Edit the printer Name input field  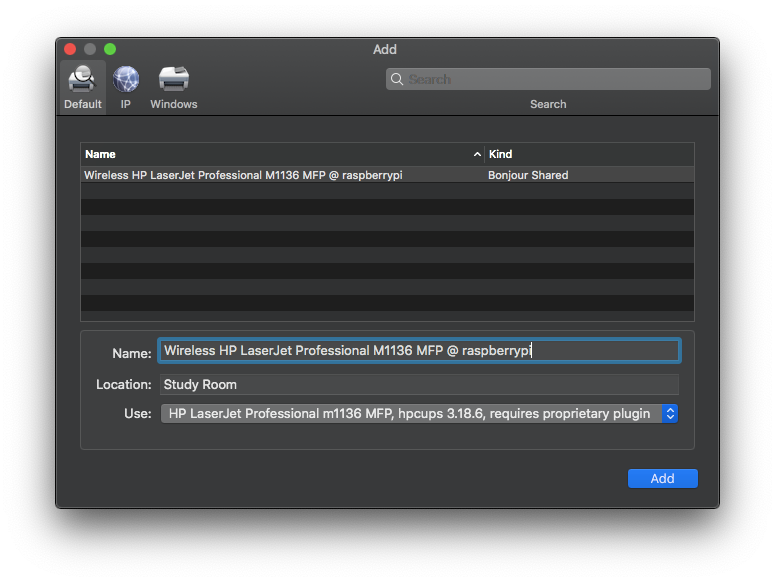pos(419,351)
